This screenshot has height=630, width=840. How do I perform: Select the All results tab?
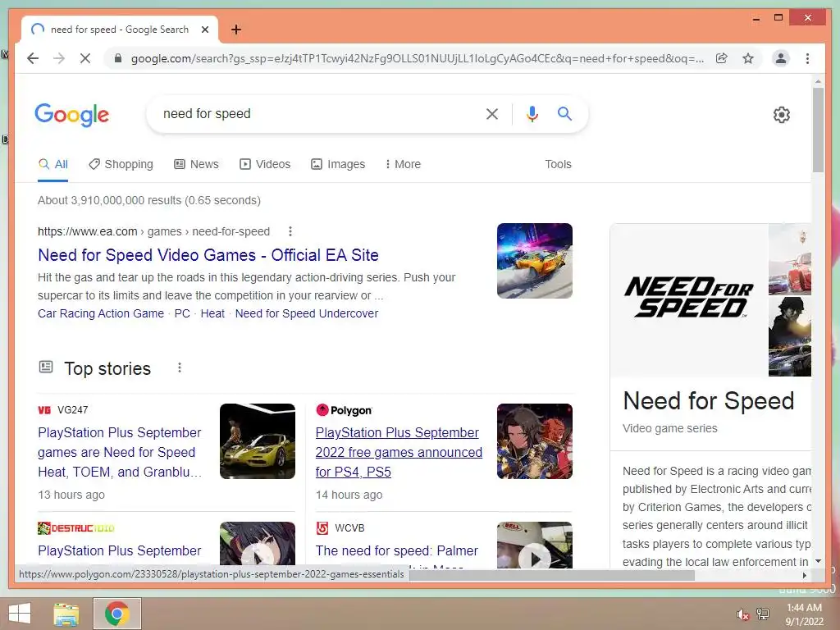tap(53, 164)
